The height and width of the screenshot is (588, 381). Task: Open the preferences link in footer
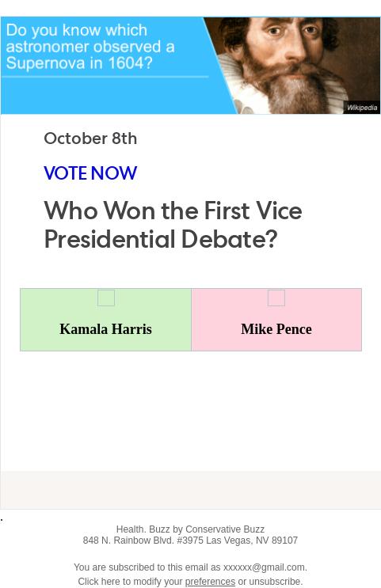click(x=210, y=581)
